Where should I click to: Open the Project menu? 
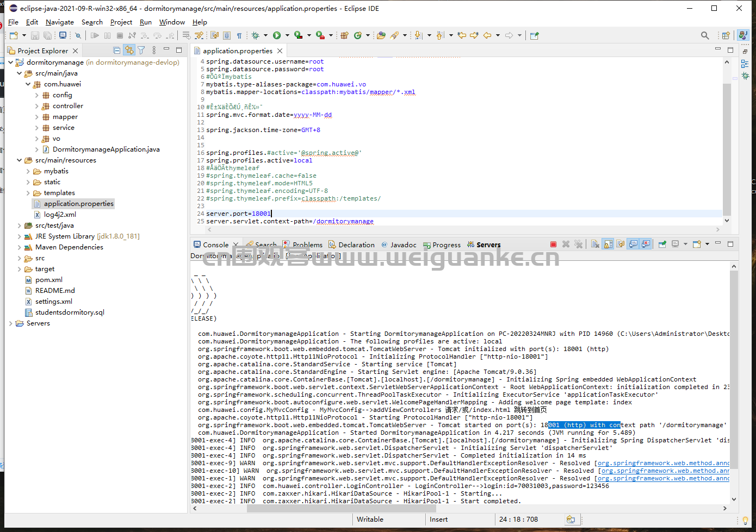click(x=121, y=22)
